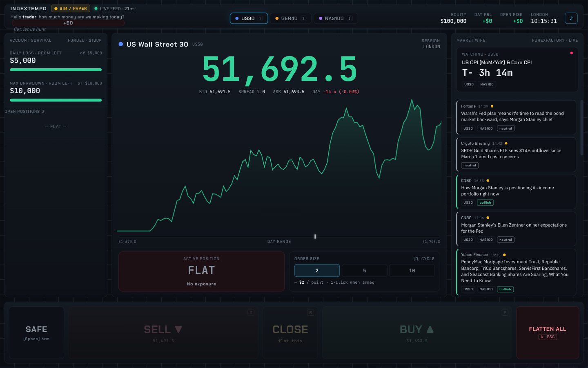Click the max drawdown room progress bar
The image size is (588, 368).
pos(56,100)
